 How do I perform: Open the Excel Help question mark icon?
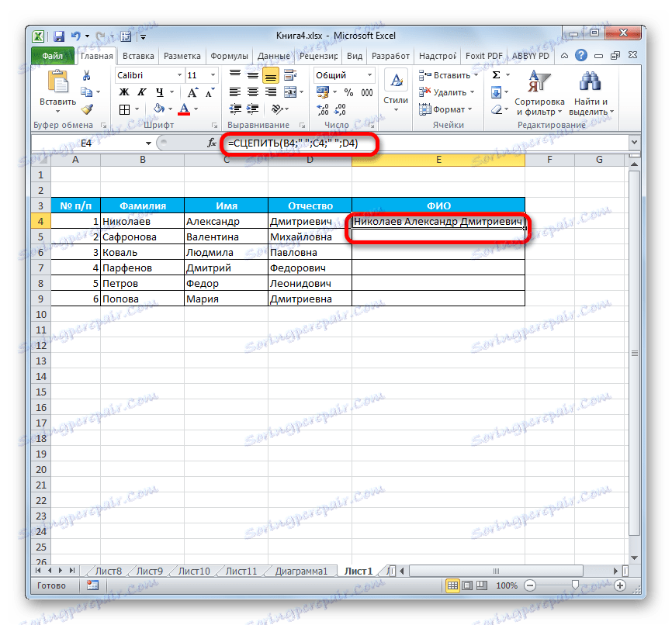pyautogui.click(x=581, y=55)
